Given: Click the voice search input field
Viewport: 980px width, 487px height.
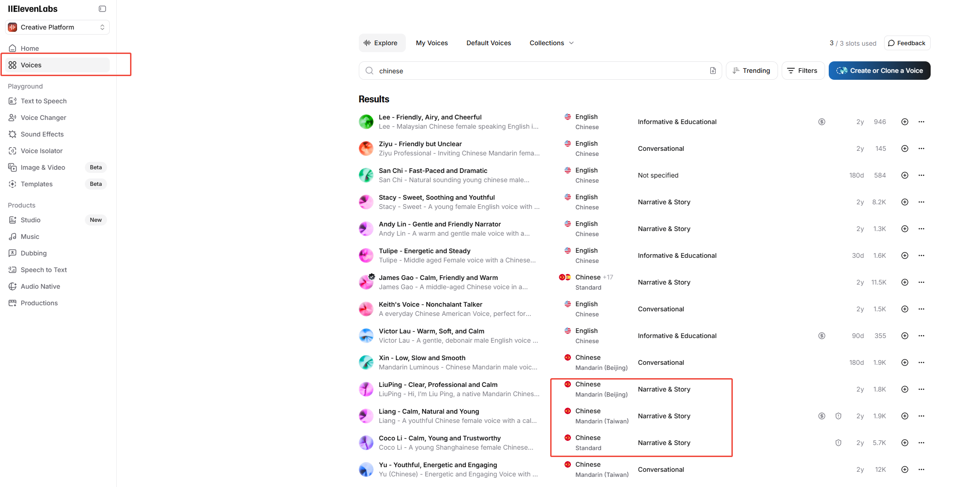Looking at the screenshot, I should [x=540, y=71].
